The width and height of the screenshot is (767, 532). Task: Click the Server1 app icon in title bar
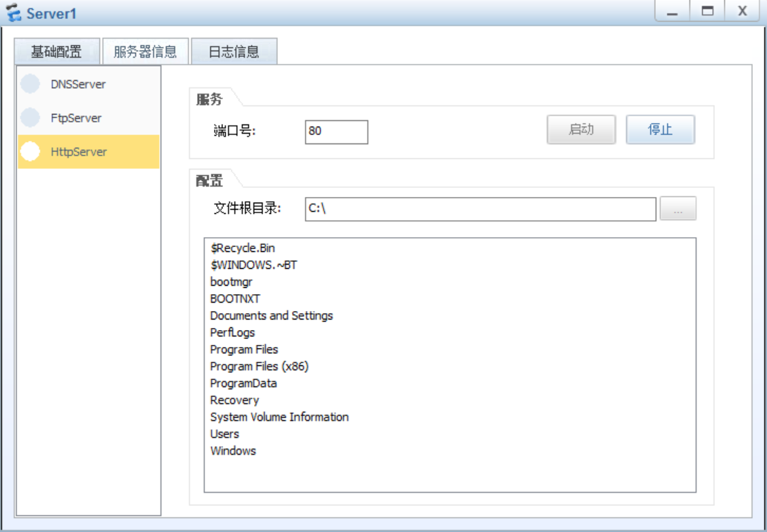pyautogui.click(x=13, y=12)
